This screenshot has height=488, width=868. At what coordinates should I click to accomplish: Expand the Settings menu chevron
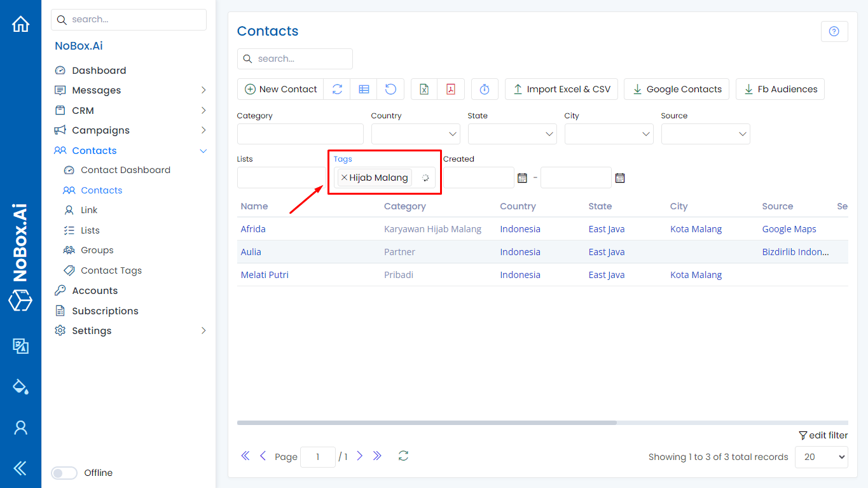pyautogui.click(x=203, y=331)
